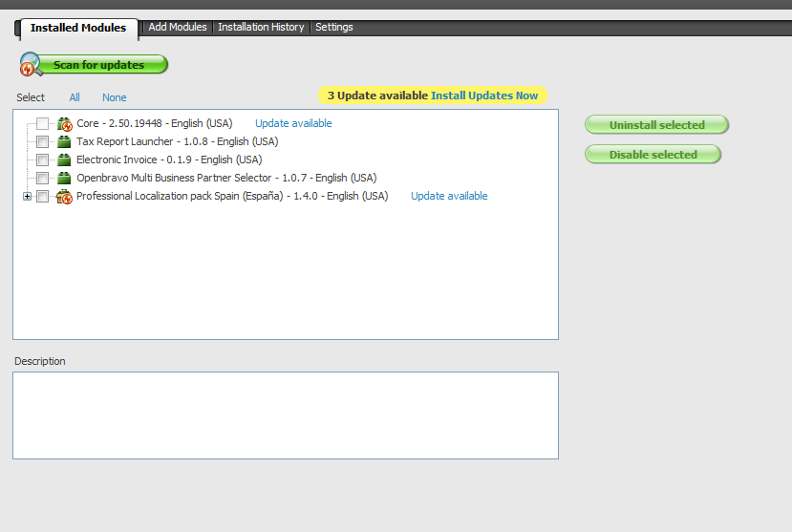Click the None selection link

coord(114,97)
